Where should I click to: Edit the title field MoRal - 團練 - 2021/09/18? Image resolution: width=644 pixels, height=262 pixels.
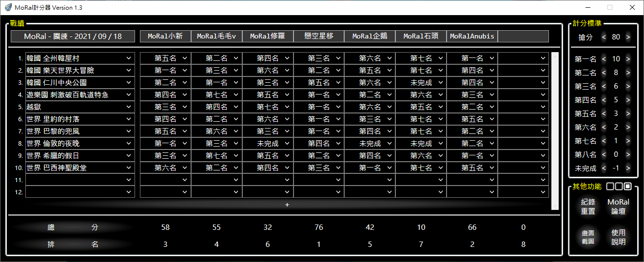click(73, 37)
